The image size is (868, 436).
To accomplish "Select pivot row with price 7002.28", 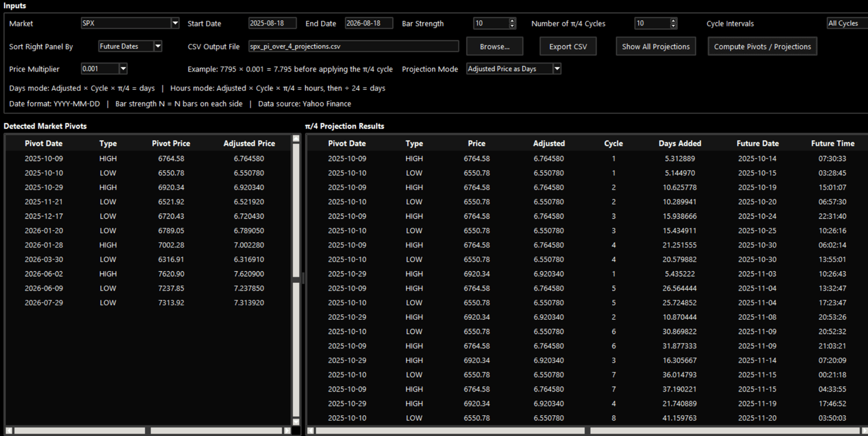I will click(x=148, y=245).
